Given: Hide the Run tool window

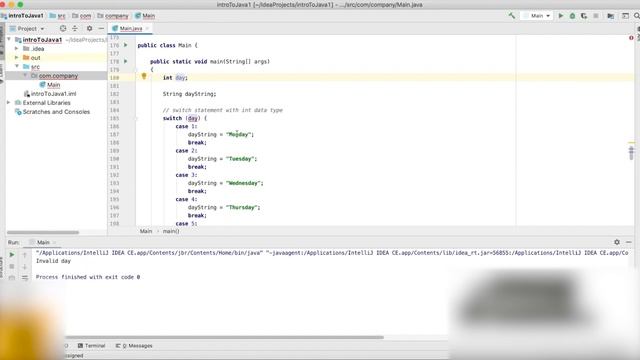Looking at the screenshot, I should [x=629, y=242].
